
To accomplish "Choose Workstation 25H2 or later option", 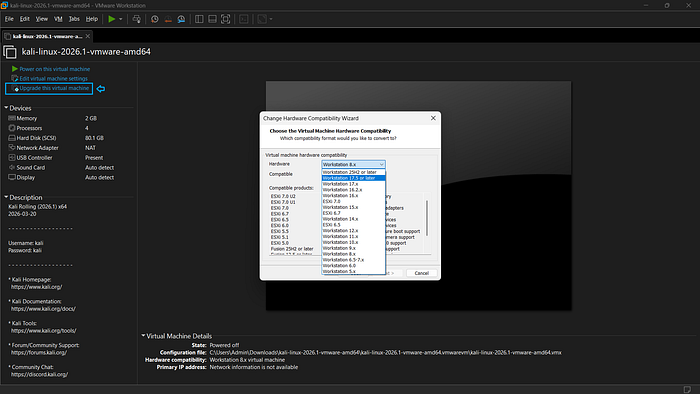I will pyautogui.click(x=353, y=172).
